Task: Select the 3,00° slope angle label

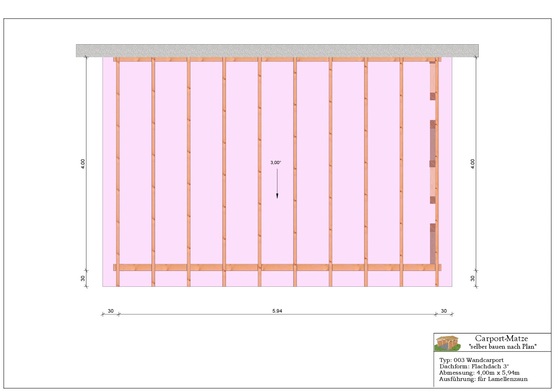Action: (276, 162)
